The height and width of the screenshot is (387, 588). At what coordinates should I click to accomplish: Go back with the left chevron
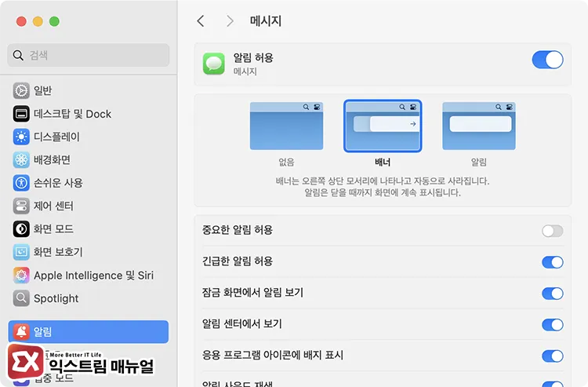(201, 21)
